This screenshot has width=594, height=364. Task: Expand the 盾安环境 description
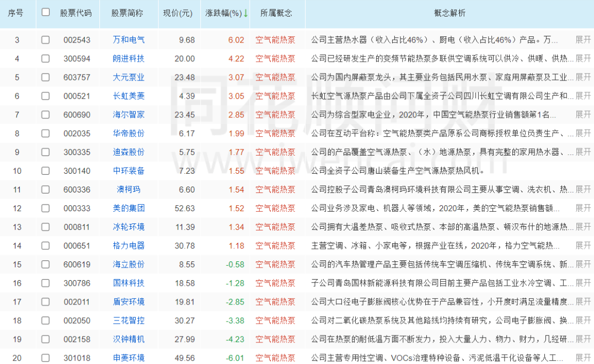pyautogui.click(x=583, y=302)
